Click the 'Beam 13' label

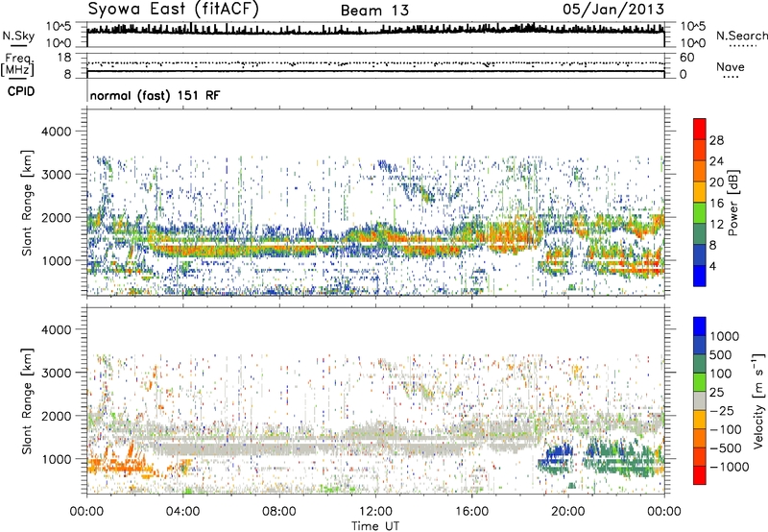pos(374,11)
